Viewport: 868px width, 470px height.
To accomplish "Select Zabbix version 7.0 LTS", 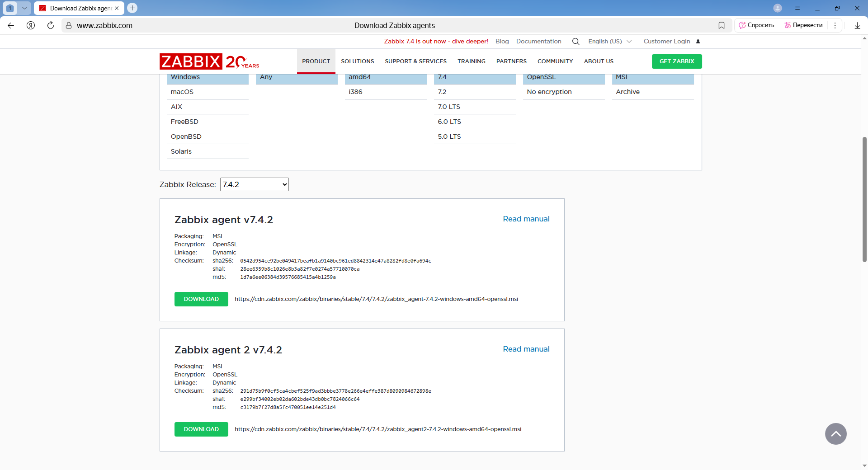I will click(475, 107).
